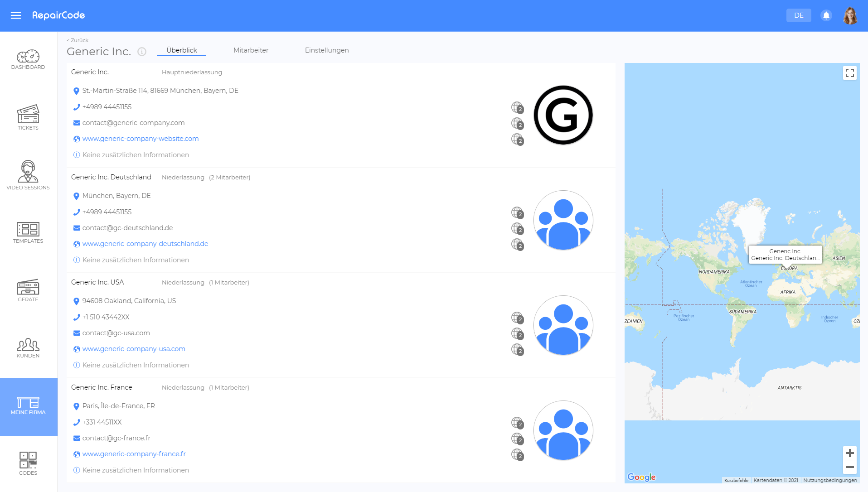The width and height of the screenshot is (868, 492).
Task: Click the Zurück back link
Action: pyautogui.click(x=78, y=40)
